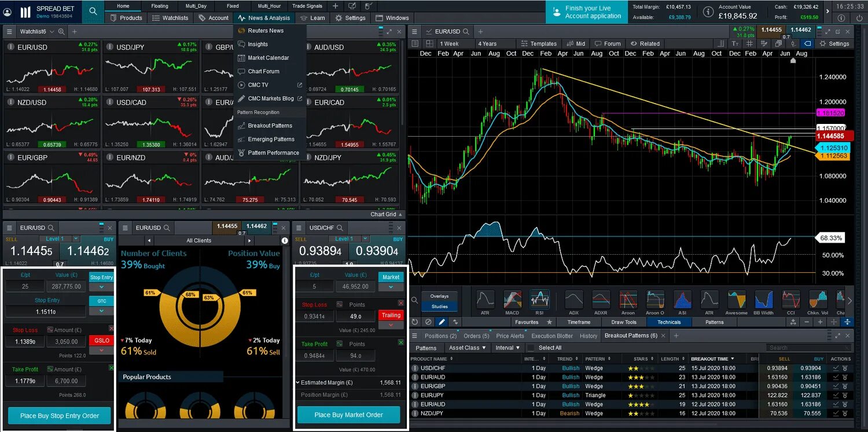The image size is (868, 432).
Task: Enable Trailing stop loss
Action: [x=391, y=315]
